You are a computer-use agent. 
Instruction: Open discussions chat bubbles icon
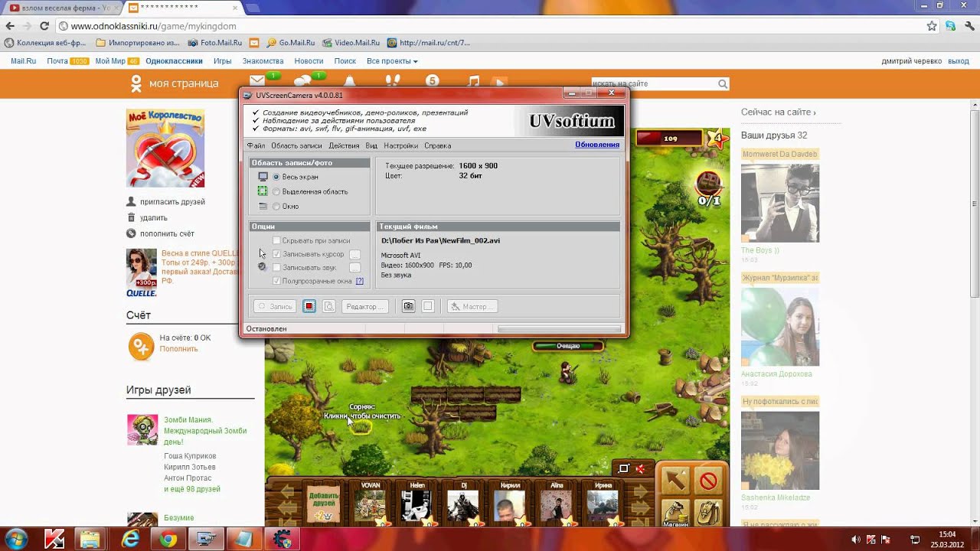click(303, 81)
